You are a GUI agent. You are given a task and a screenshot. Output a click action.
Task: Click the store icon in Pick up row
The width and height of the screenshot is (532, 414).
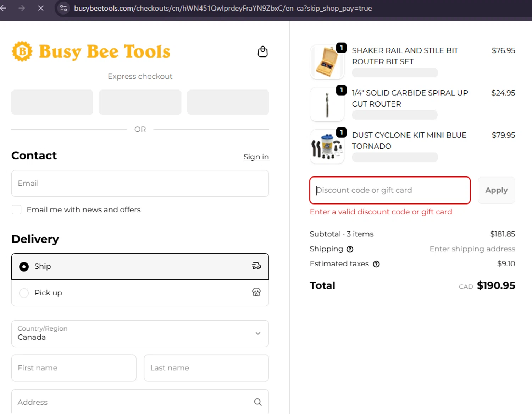tap(256, 292)
